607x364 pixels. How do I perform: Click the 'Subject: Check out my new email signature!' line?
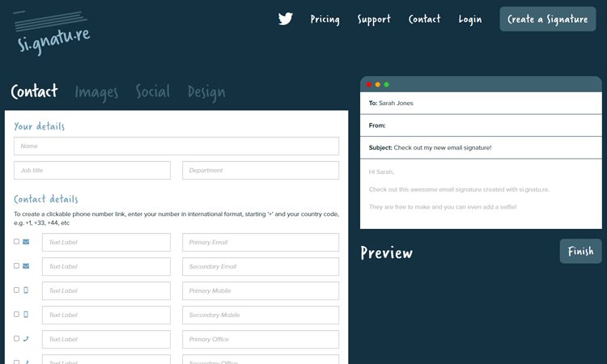(x=430, y=148)
